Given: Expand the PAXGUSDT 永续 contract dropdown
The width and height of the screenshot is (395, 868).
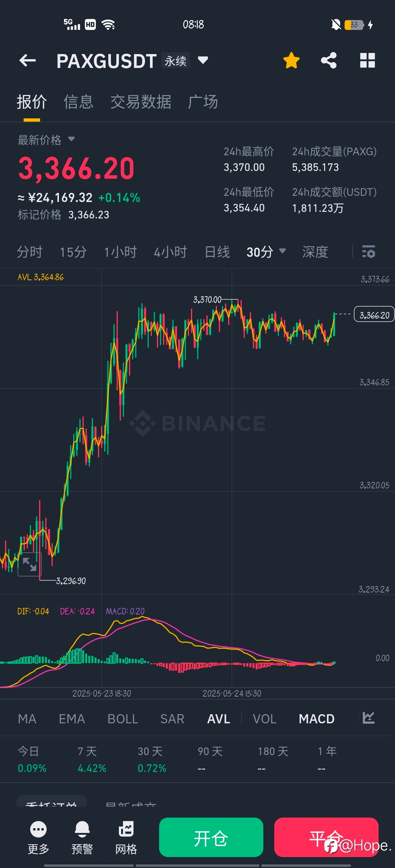Looking at the screenshot, I should 203,60.
